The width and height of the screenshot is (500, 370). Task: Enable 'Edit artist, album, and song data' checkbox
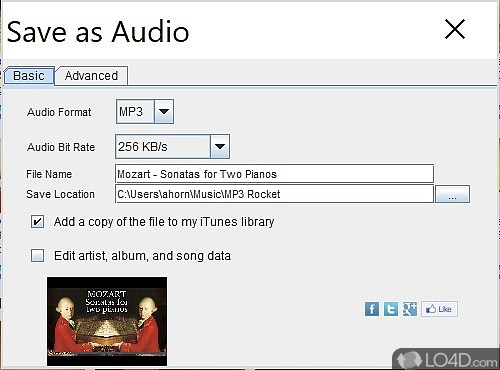(x=37, y=256)
